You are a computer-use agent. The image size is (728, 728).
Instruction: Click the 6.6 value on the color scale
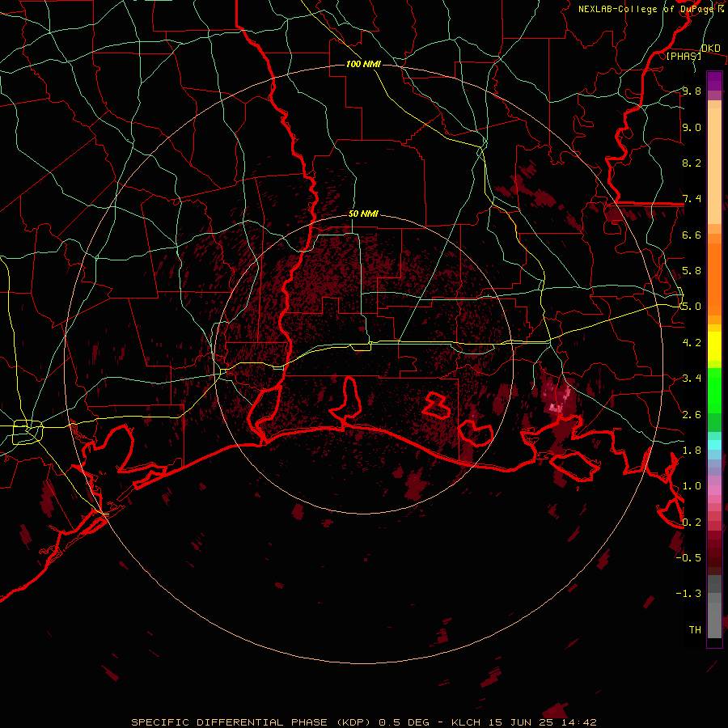[x=692, y=235]
